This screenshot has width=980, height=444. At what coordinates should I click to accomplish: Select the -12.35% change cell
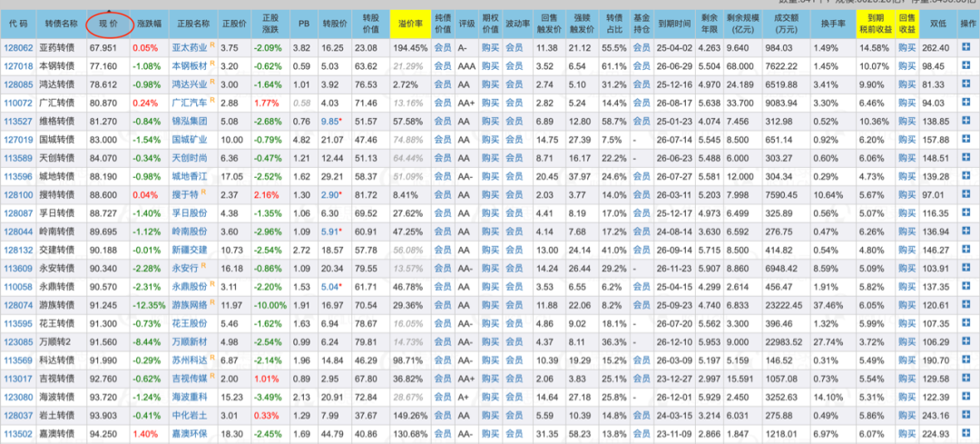click(150, 306)
